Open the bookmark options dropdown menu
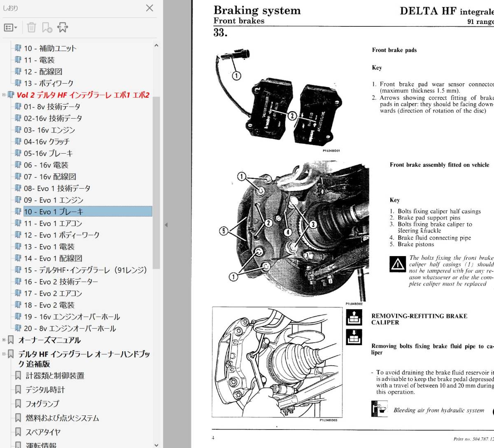Viewport: 494px width, 448px height. point(11,28)
